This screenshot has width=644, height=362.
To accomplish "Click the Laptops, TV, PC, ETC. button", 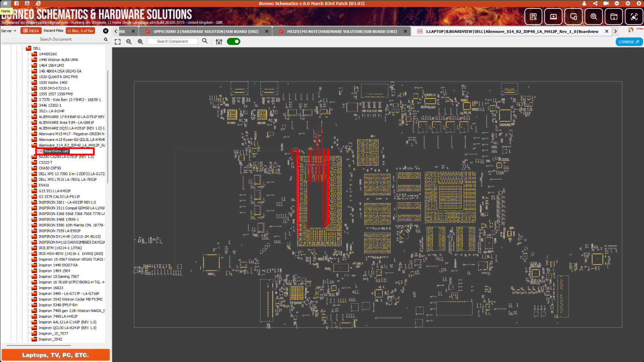I will (56, 355).
